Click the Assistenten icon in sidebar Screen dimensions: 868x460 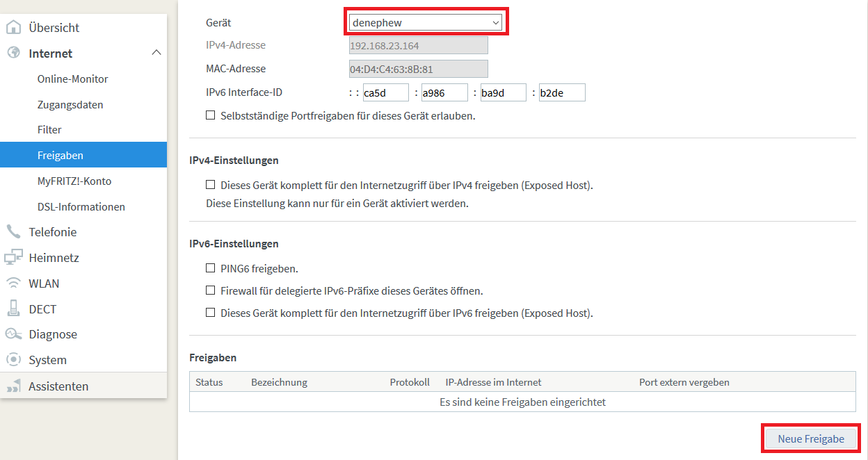tap(13, 386)
